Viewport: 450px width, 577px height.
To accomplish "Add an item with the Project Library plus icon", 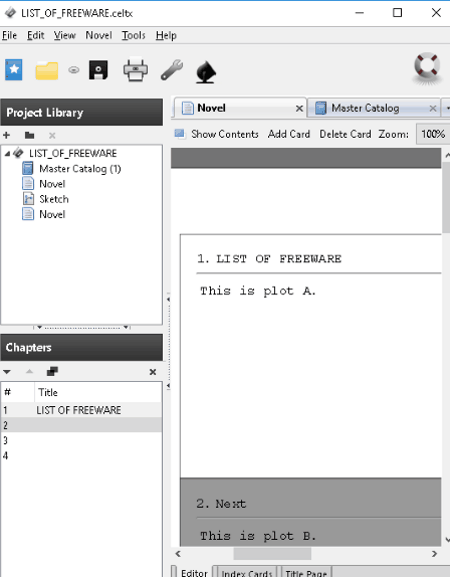I will [x=6, y=135].
